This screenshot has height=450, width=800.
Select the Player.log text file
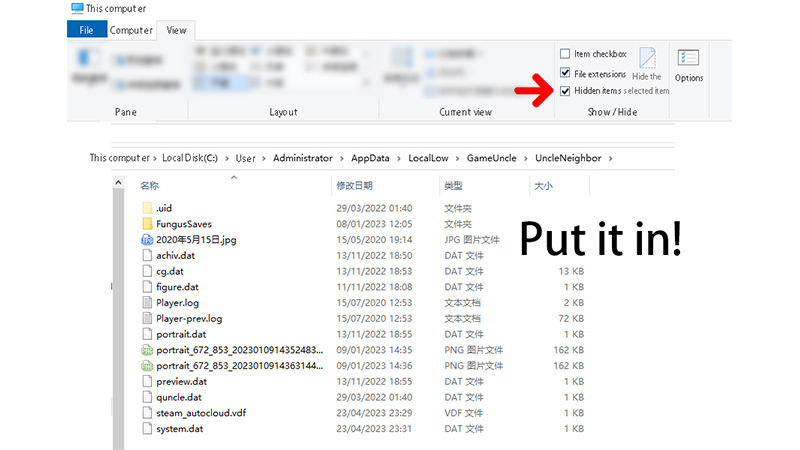[170, 303]
